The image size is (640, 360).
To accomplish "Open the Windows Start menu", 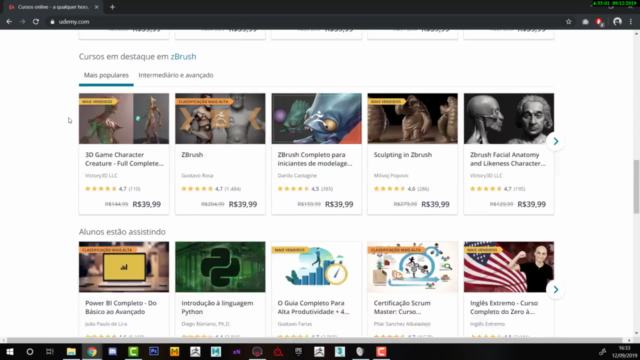I will click(9, 351).
